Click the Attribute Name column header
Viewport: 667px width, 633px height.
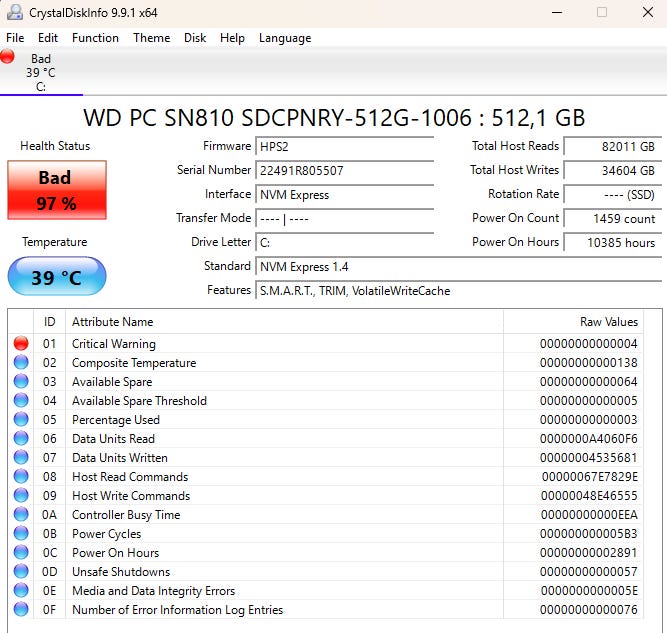point(284,322)
